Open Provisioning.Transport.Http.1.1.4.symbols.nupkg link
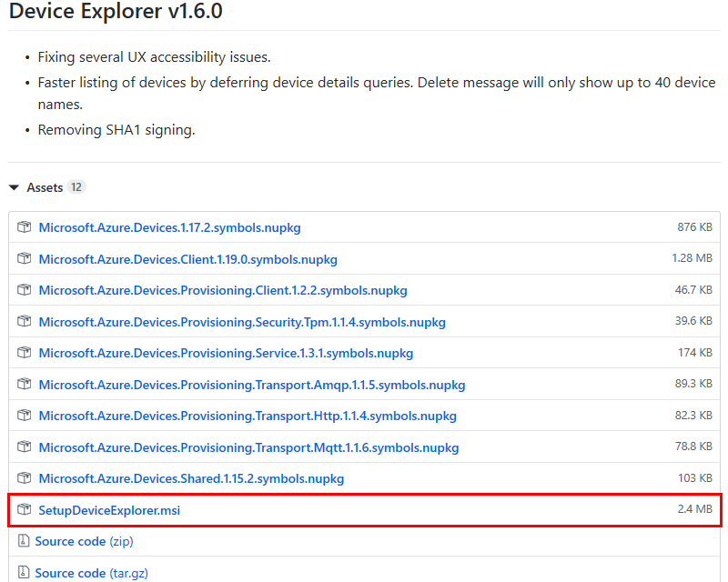 click(x=248, y=416)
